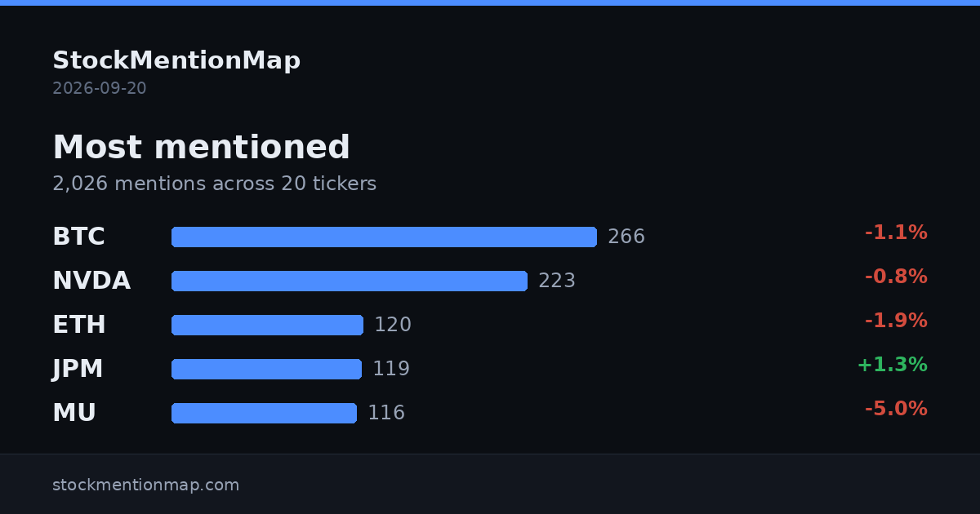The image size is (980, 514).
Task: Click the -5.0% change for MU
Action: point(896,409)
